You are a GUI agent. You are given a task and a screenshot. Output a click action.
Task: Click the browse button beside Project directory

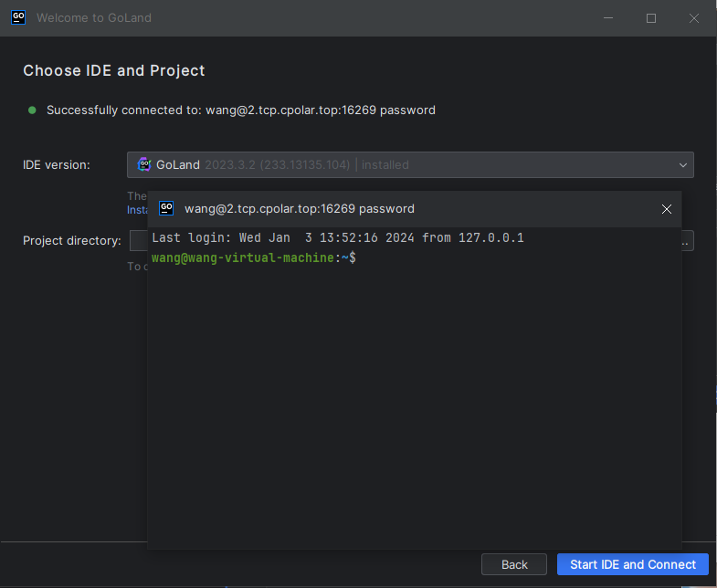(688, 241)
